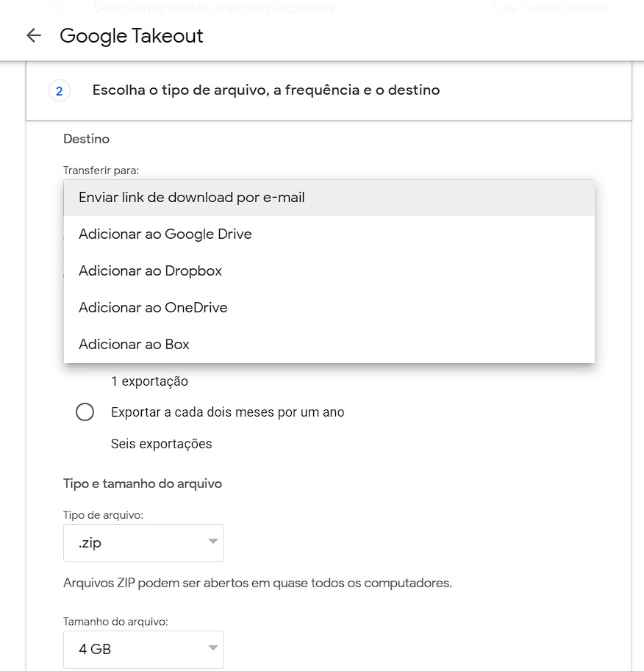
Task: Open the .zip file type dropdown
Action: click(143, 542)
